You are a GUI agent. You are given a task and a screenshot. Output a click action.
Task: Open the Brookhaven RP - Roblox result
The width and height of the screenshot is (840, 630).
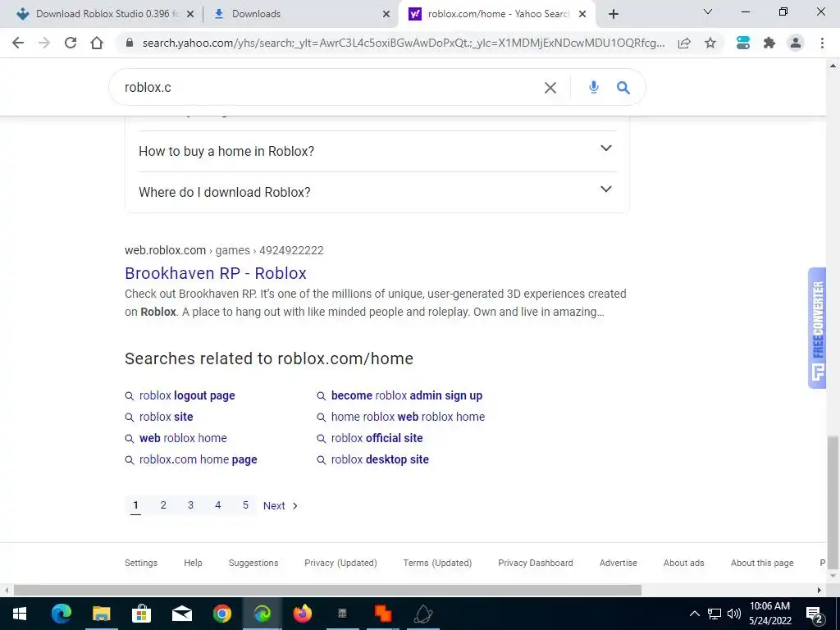tap(216, 273)
